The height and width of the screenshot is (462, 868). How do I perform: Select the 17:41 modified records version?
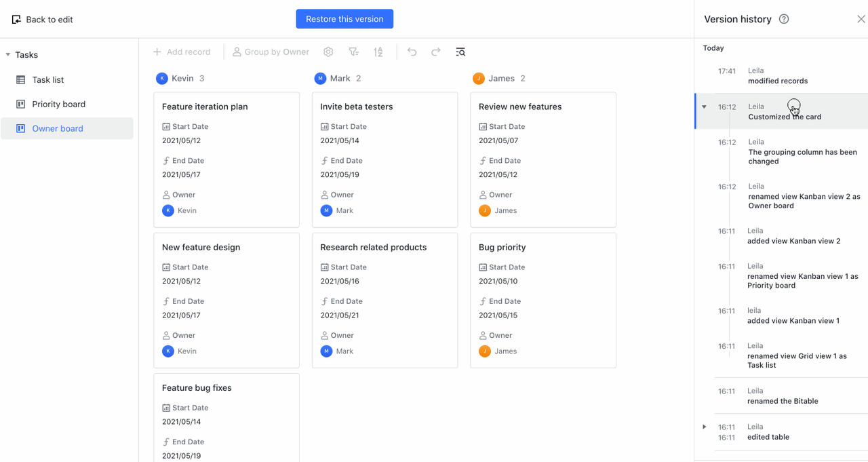[777, 76]
